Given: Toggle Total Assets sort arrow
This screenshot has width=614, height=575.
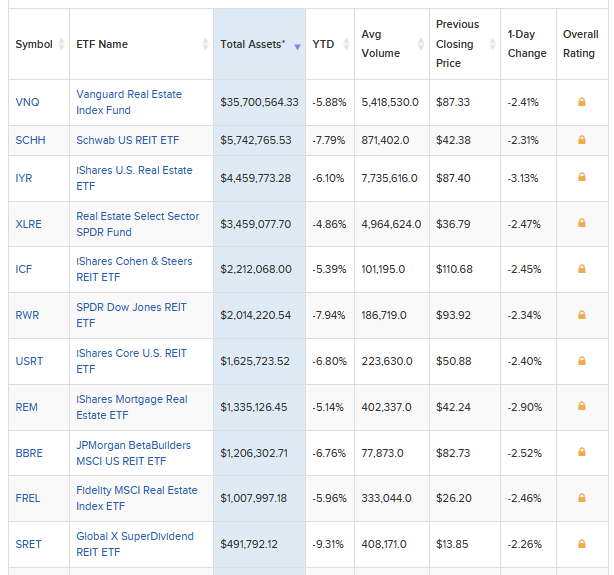Looking at the screenshot, I should 298,47.
